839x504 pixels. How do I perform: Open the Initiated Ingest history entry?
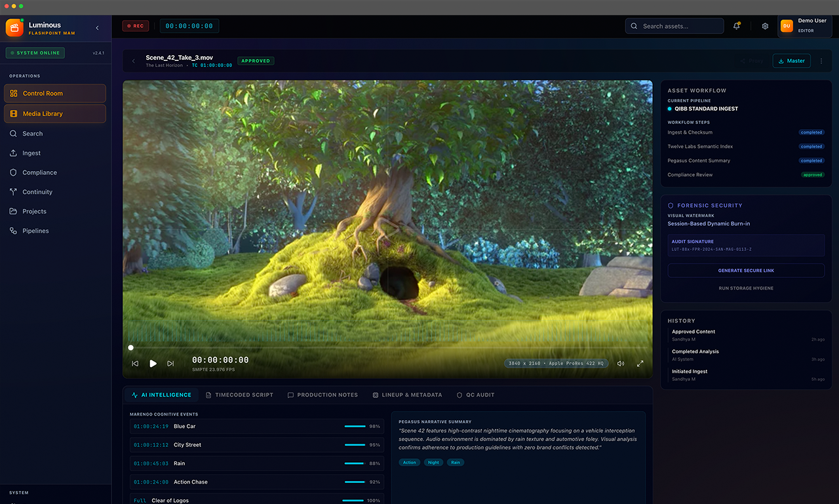[x=746, y=375]
